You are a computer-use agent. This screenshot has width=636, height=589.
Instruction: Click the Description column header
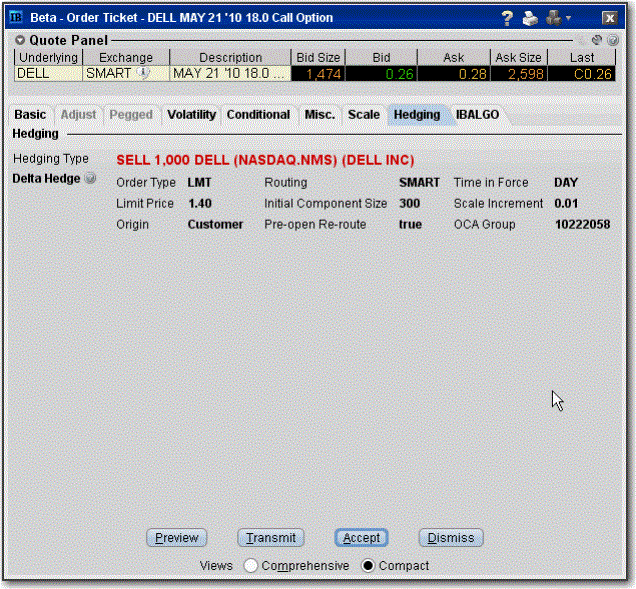point(230,58)
